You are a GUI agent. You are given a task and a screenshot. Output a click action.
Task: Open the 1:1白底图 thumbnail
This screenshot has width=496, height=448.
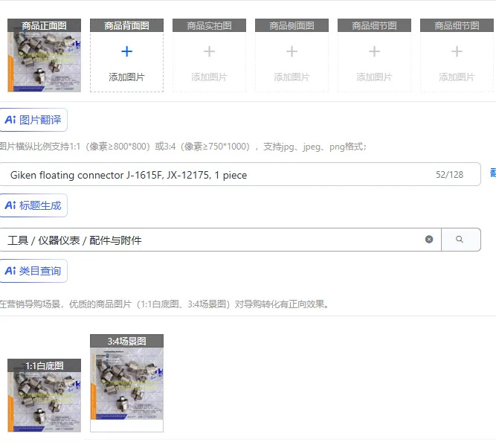(x=45, y=395)
